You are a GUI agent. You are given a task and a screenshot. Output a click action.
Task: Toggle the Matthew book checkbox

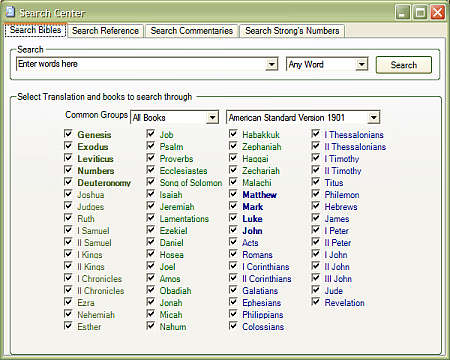point(233,194)
